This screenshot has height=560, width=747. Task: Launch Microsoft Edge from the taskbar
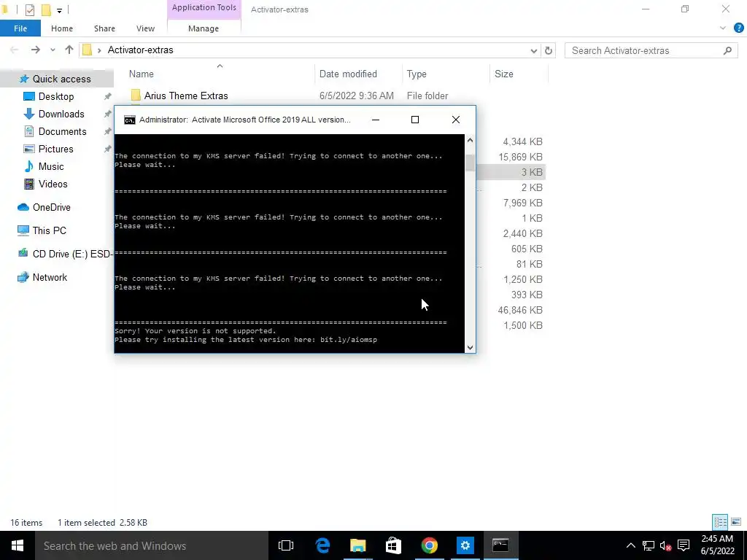322,545
